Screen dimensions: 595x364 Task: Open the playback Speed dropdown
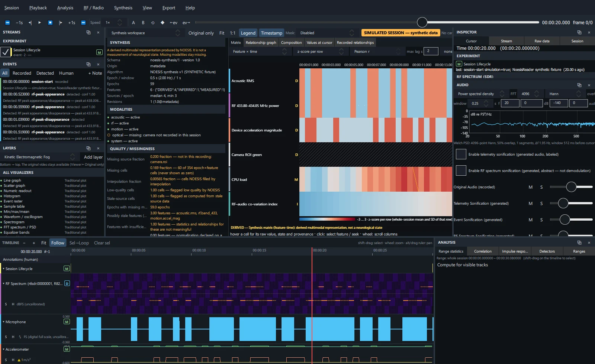(113, 23)
